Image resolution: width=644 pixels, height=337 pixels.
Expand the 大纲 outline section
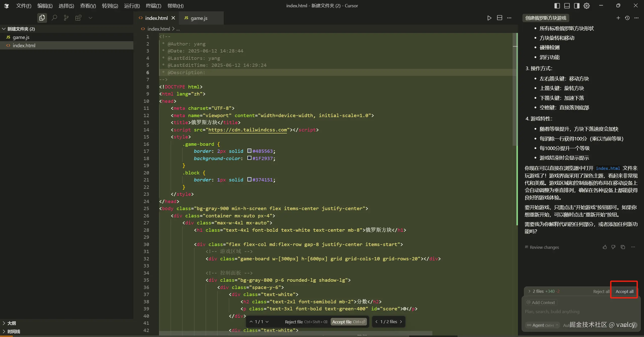11,323
